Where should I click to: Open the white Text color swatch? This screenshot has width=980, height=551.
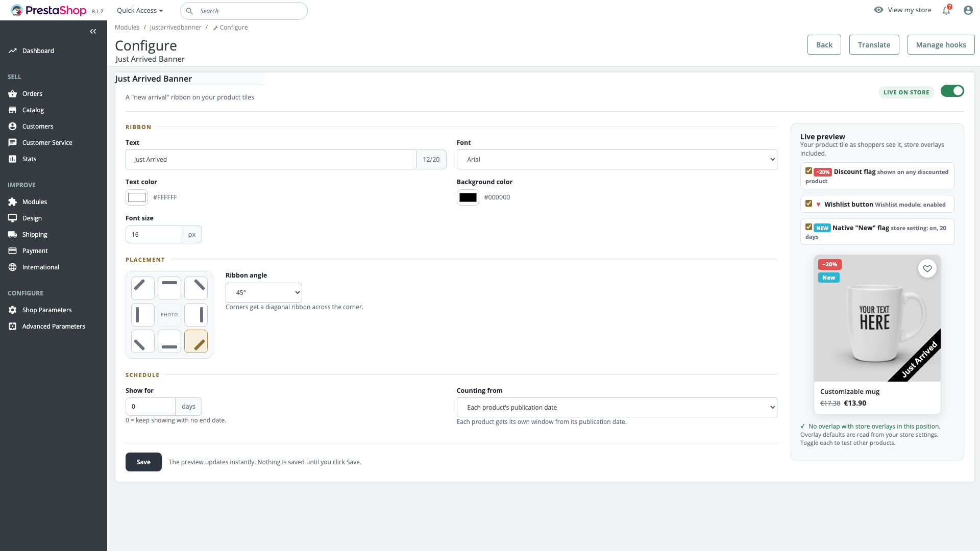(x=137, y=197)
